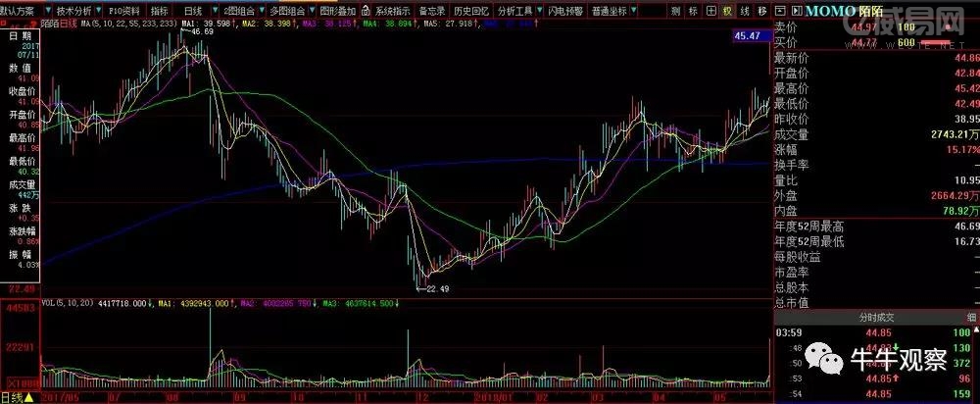Toggle the lock icon beside 系统指示
980x404 pixels.
tap(366, 11)
